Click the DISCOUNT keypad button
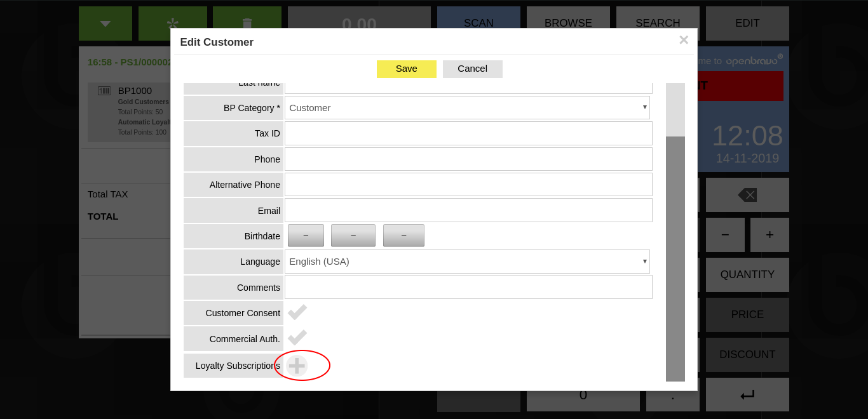This screenshot has height=419, width=868. [x=747, y=355]
